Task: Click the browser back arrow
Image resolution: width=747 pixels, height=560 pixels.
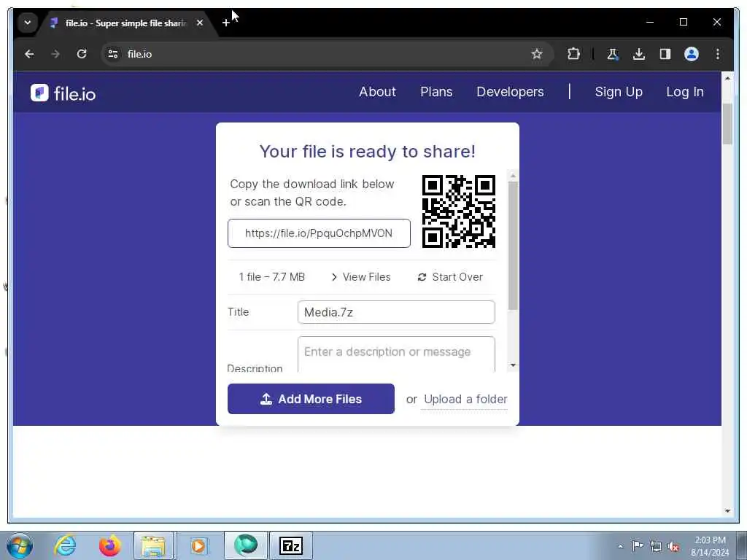Action: coord(29,54)
